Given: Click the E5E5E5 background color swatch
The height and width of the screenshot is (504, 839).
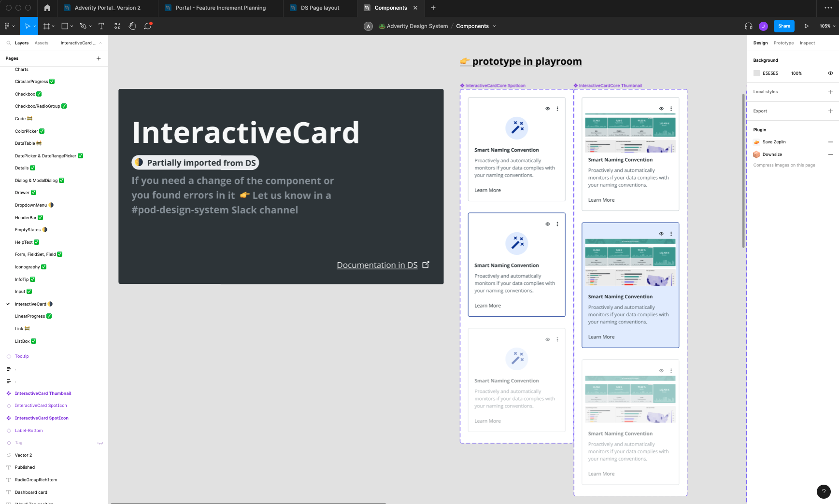Looking at the screenshot, I should pos(756,73).
